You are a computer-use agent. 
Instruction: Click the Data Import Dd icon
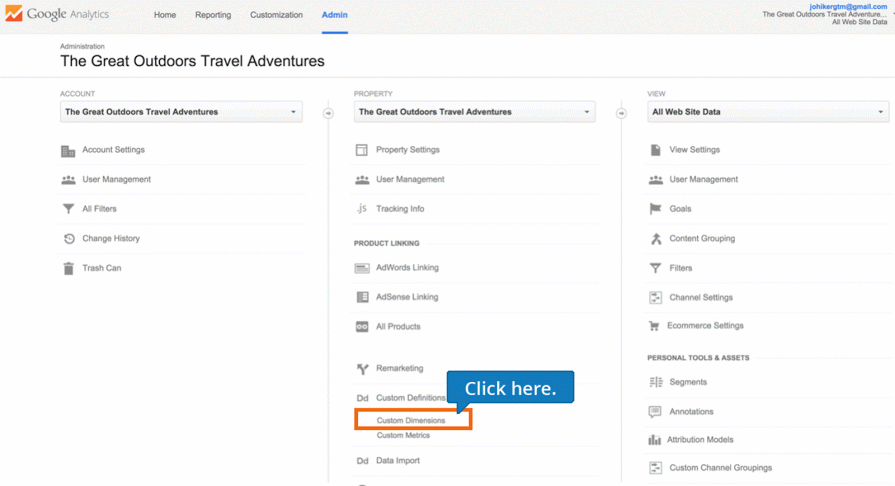pos(362,461)
